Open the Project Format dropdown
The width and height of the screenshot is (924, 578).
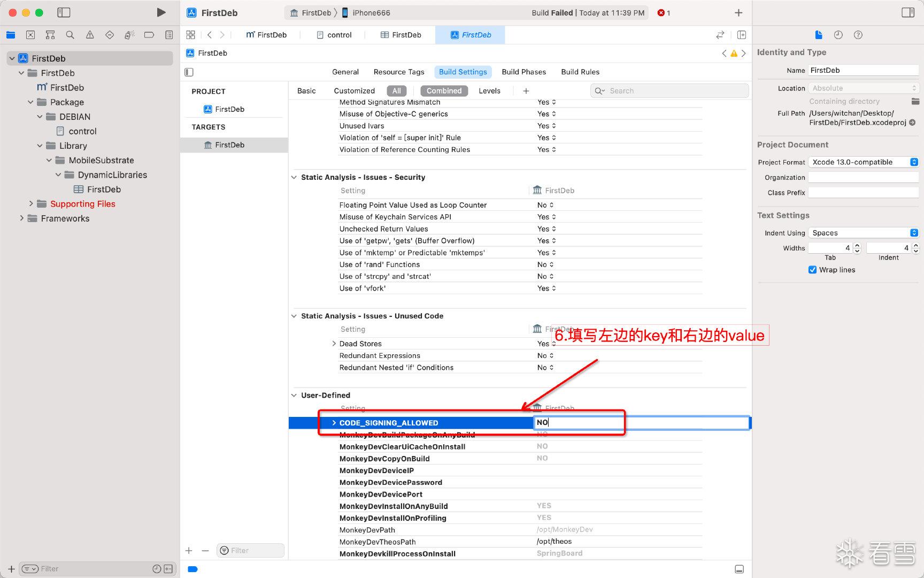click(x=863, y=162)
